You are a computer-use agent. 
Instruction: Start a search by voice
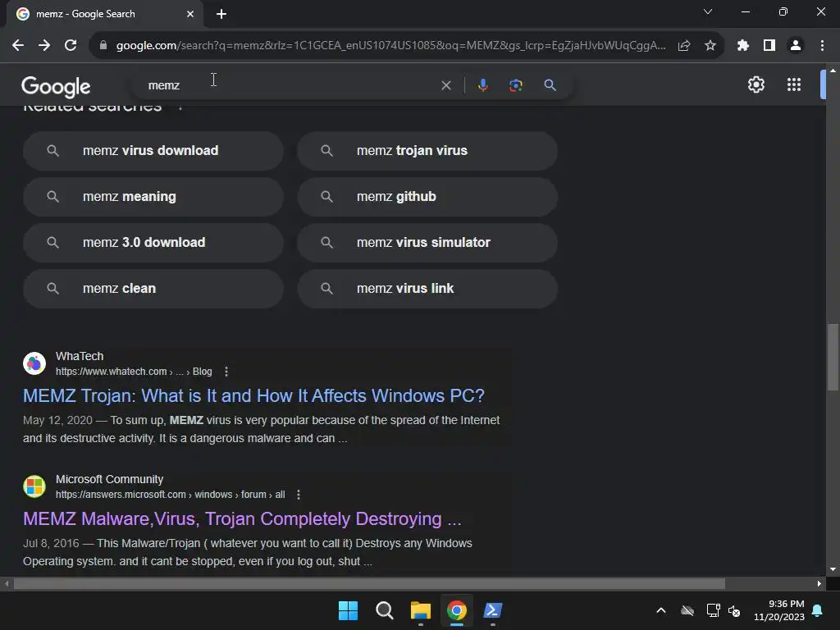[x=482, y=85]
